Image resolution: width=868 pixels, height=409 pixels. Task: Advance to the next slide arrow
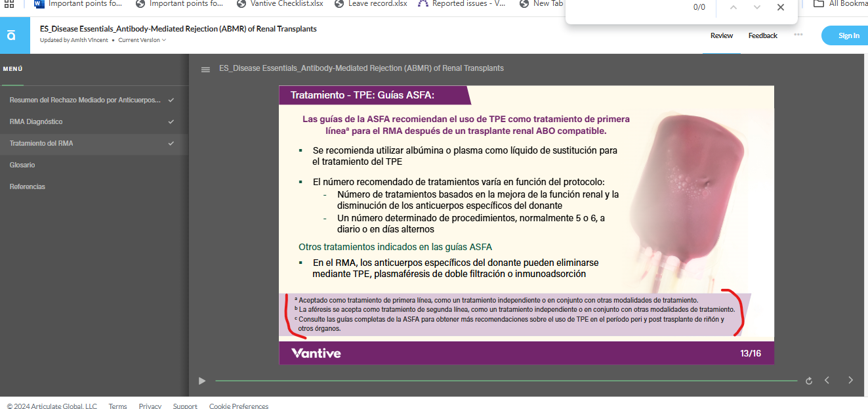coord(851,380)
